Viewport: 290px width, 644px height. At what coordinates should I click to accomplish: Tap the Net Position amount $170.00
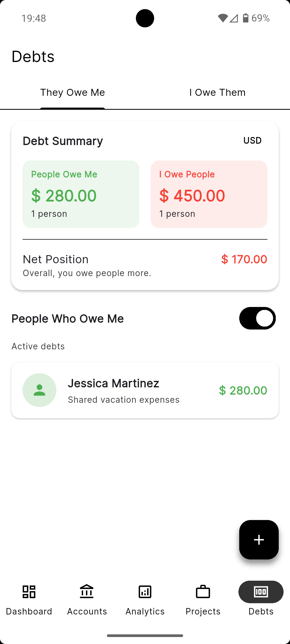244,259
